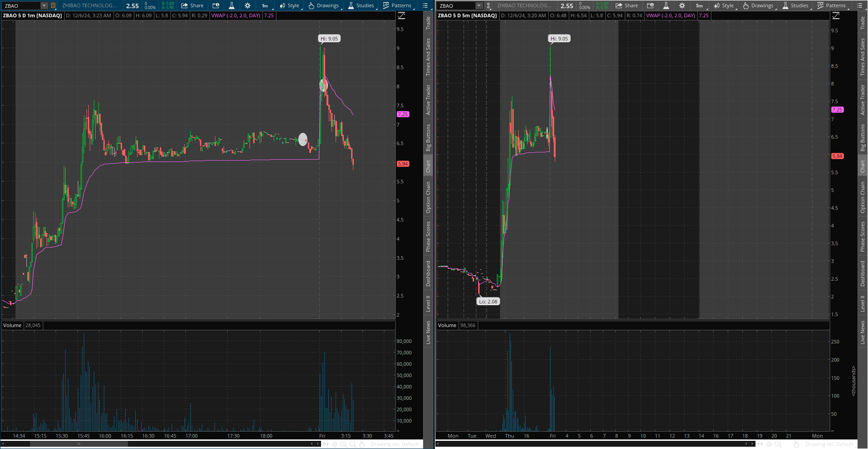The image size is (868, 449).
Task: Open Studies menu in the left chart
Action: [x=361, y=5]
